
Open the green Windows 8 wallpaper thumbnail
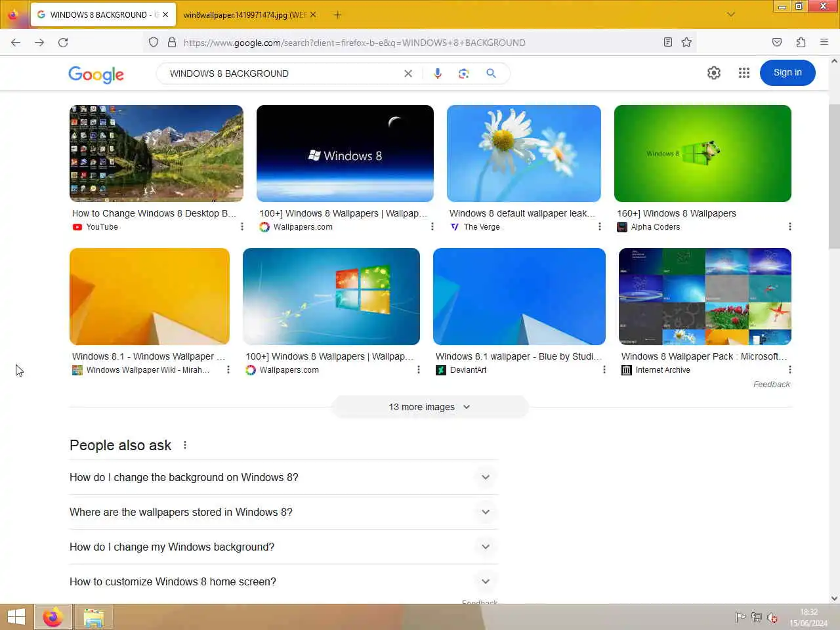tap(703, 154)
